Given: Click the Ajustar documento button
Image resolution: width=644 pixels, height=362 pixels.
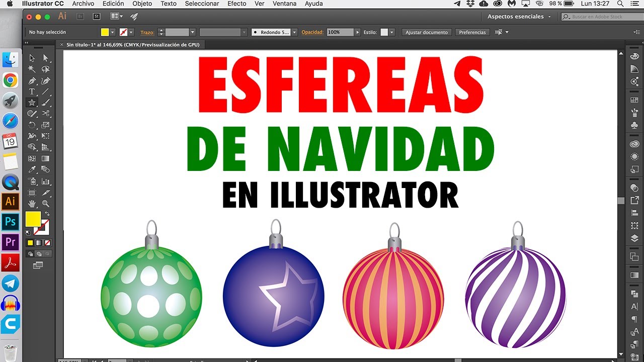Looking at the screenshot, I should point(427,32).
